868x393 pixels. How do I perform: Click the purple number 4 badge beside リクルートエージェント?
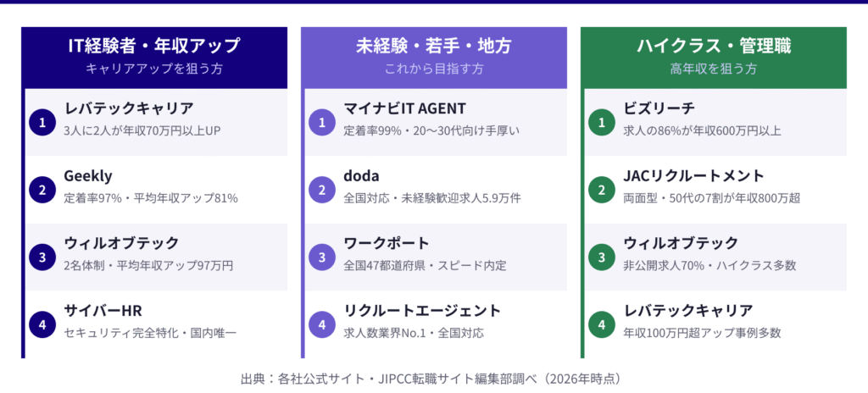[x=322, y=324]
